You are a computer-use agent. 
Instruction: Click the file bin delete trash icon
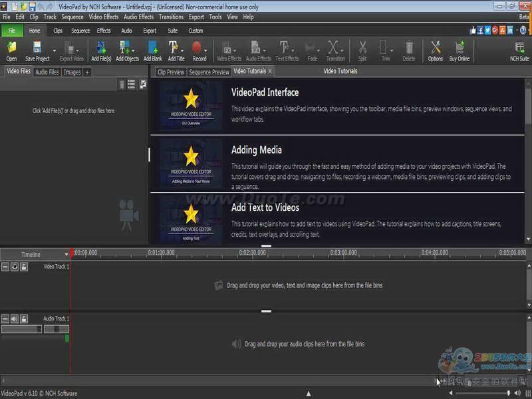pos(122,84)
